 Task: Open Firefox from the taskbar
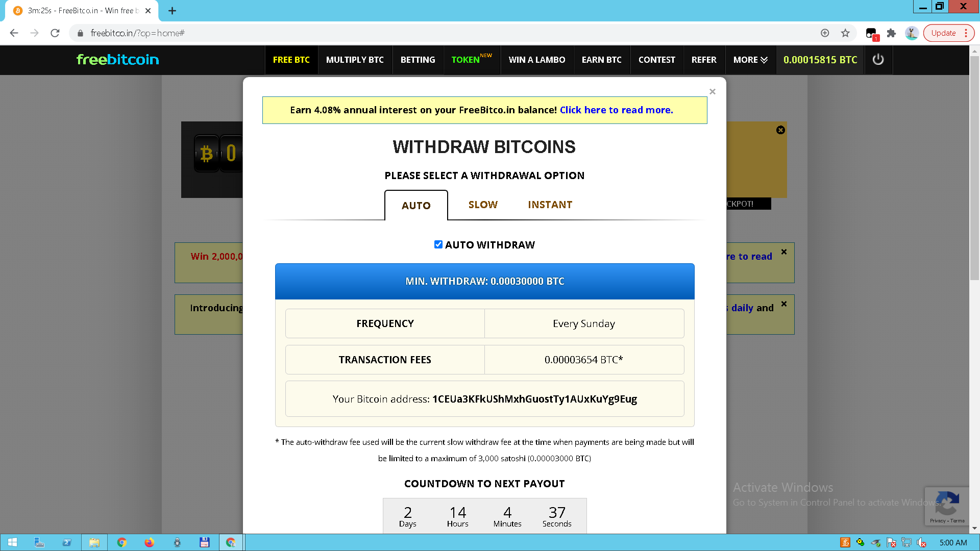tap(149, 542)
